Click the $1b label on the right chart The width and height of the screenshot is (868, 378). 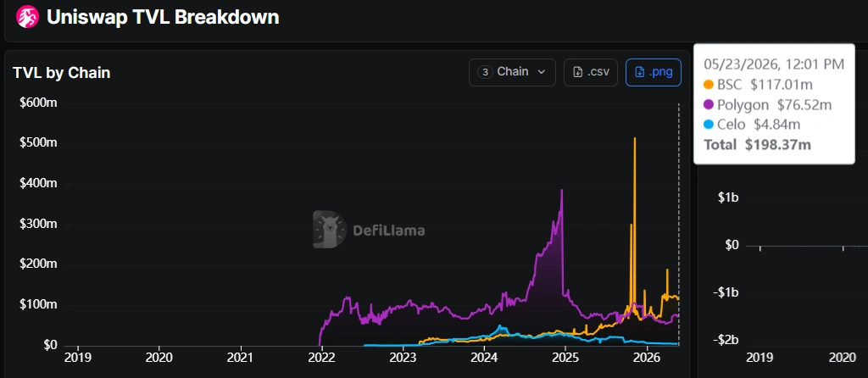tap(728, 197)
